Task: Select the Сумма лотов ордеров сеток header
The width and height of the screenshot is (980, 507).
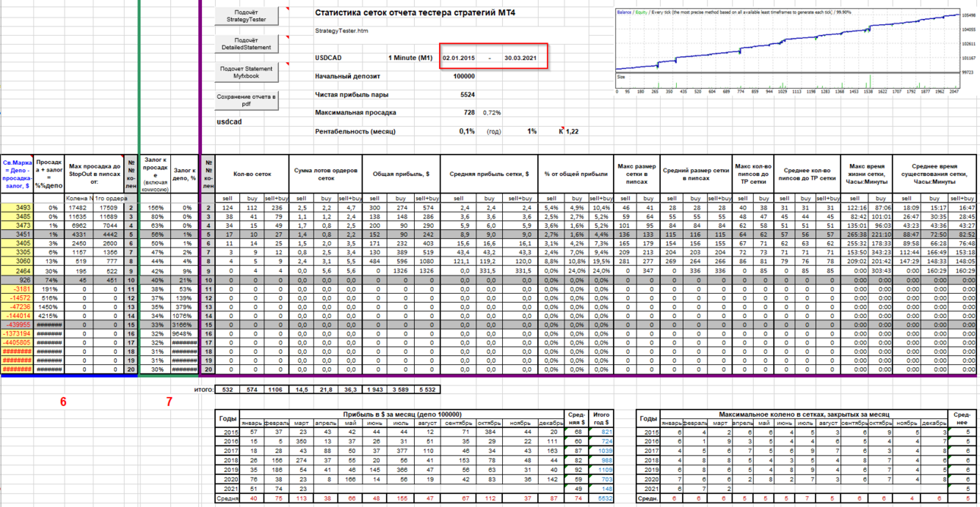Action: [x=325, y=174]
